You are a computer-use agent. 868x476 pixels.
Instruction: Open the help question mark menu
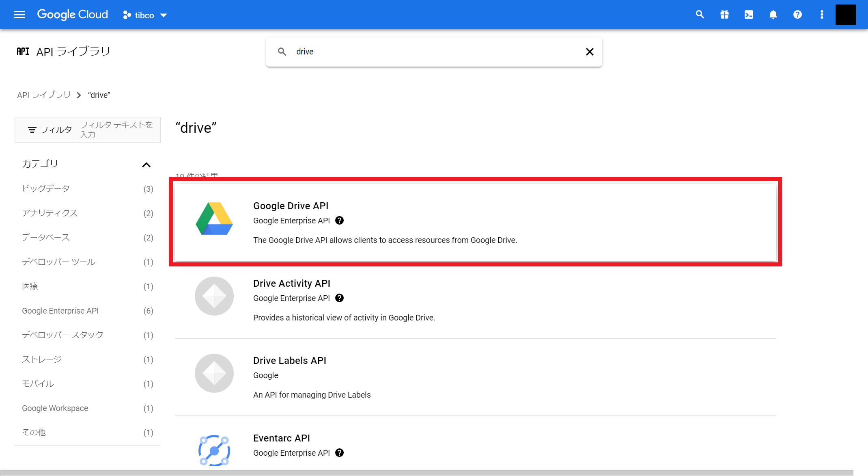pos(797,15)
